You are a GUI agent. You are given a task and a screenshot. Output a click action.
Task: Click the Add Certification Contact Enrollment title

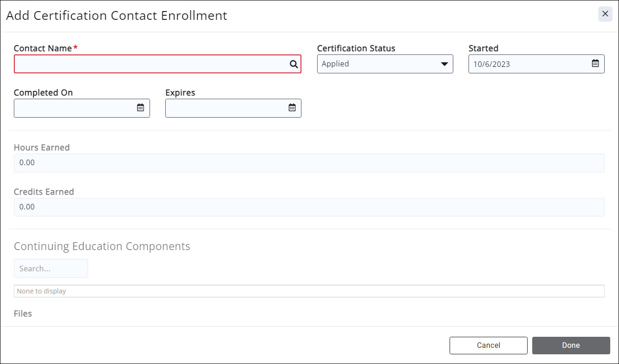(117, 16)
